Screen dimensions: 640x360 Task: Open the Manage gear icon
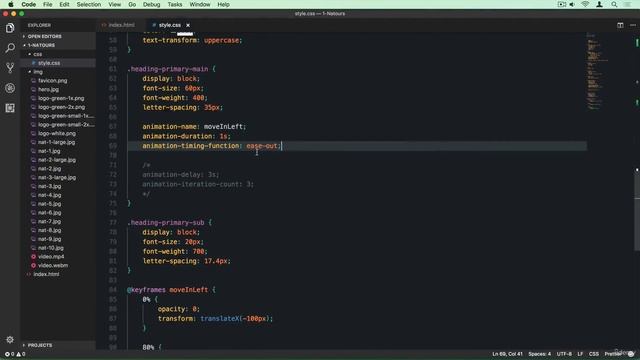point(10,340)
